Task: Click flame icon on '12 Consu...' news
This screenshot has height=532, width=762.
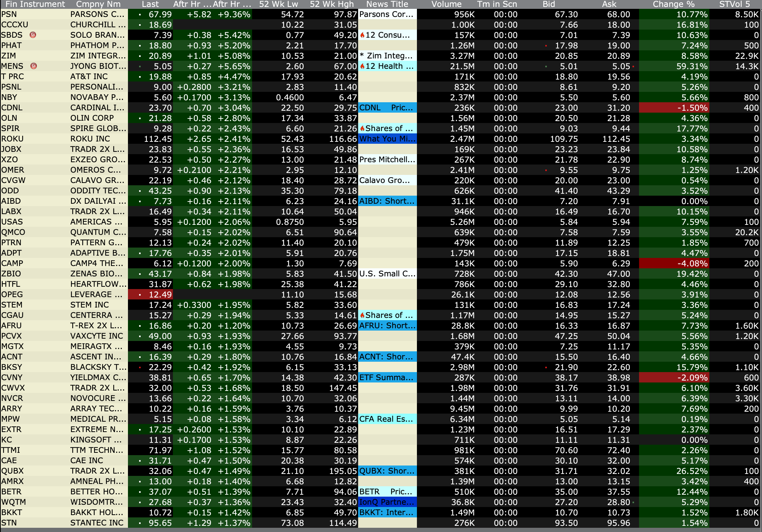Action: 362,35
